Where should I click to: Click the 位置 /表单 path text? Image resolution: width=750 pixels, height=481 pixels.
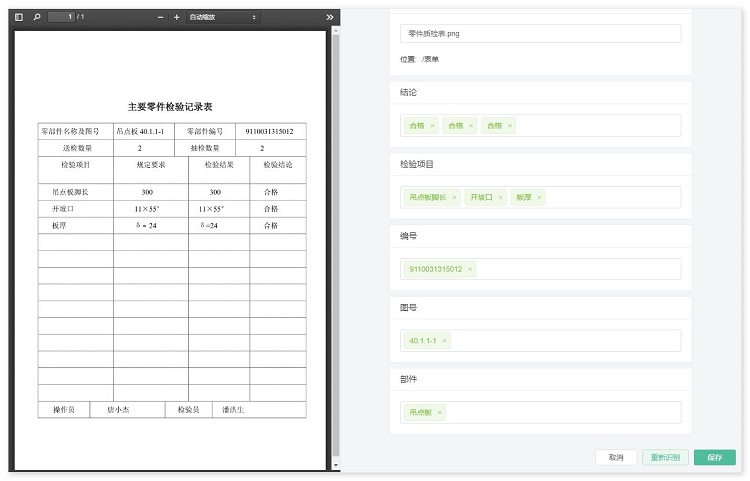(419, 59)
